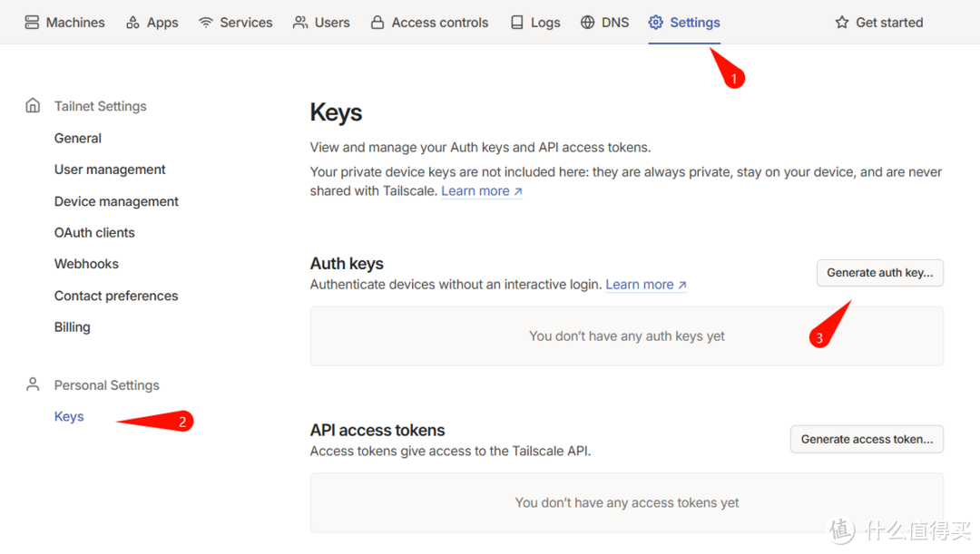Open General tailnet settings
The image size is (980, 554).
(77, 138)
